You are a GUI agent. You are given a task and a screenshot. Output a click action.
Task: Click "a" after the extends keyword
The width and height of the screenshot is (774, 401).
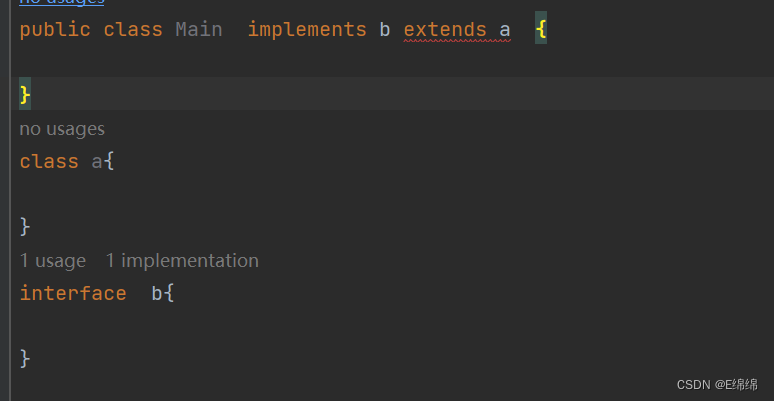point(505,30)
